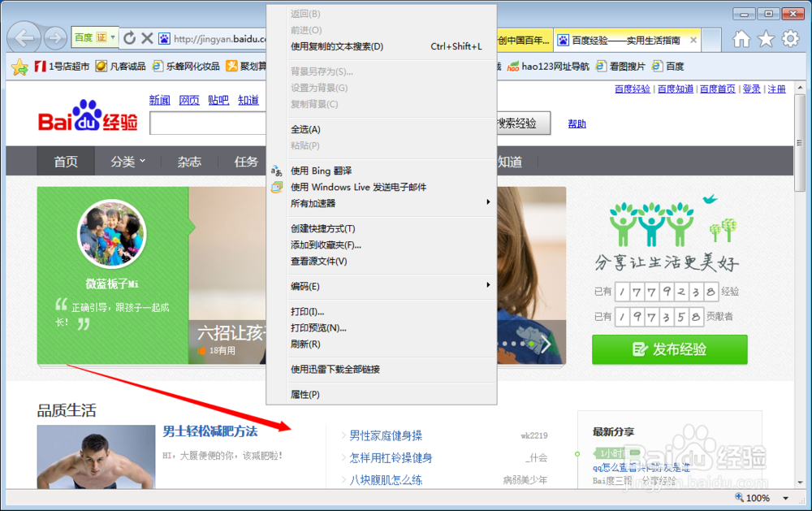Viewport: 812px width, 511px height.
Task: Click the Refresh icon in address bar
Action: click(129, 38)
